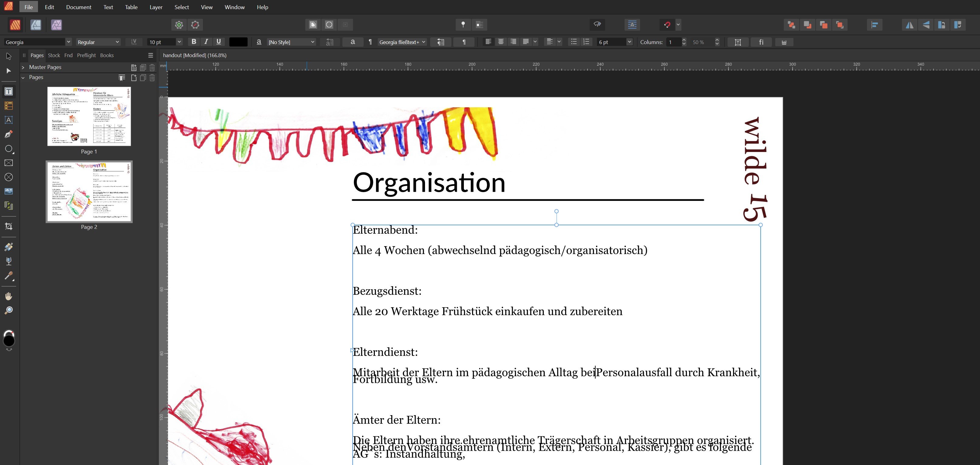Click the fill color well in Tools panel
980x465 pixels.
coord(9,341)
